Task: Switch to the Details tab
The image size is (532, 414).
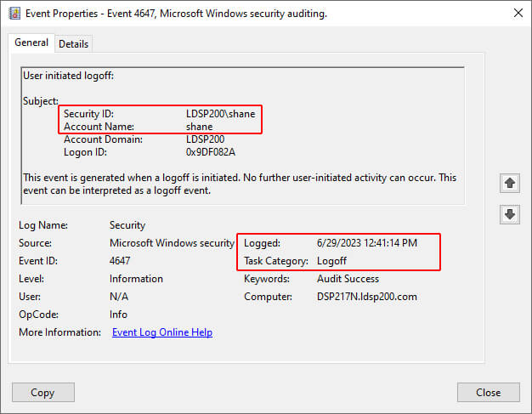Action: pos(73,43)
